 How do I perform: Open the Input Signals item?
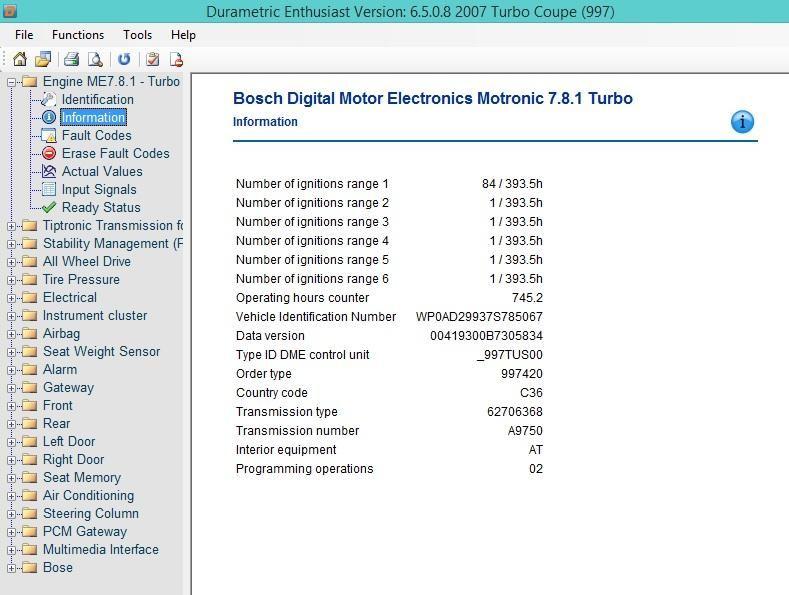pyautogui.click(x=99, y=189)
